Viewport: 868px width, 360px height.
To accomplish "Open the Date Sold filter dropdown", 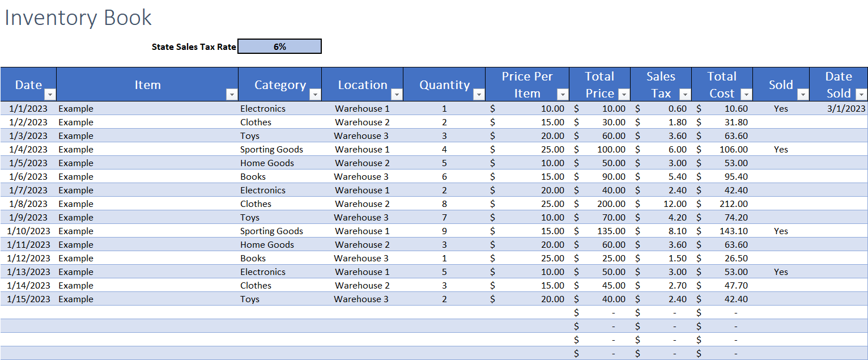I will point(861,94).
